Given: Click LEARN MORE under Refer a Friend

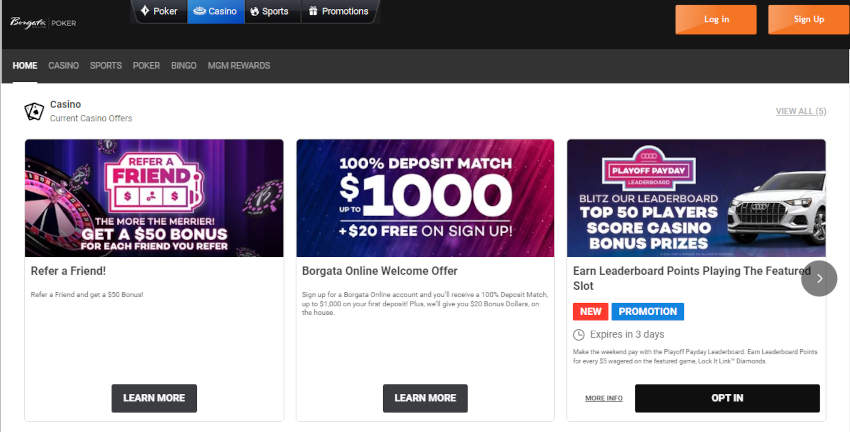Looking at the screenshot, I should click(154, 398).
